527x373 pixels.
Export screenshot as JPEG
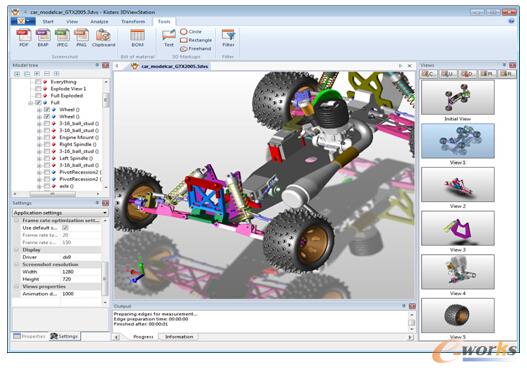[62, 38]
